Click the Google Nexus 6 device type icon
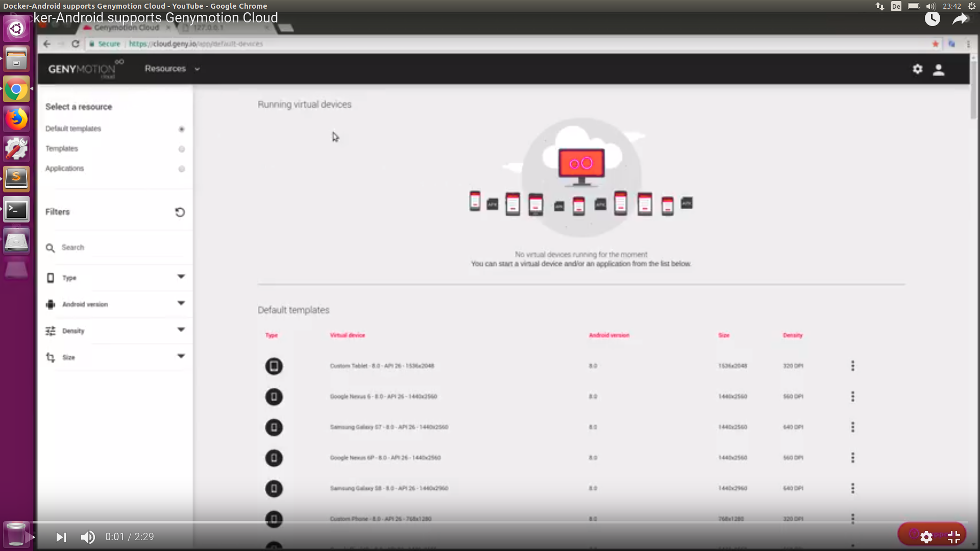This screenshot has height=551, width=980. (274, 397)
